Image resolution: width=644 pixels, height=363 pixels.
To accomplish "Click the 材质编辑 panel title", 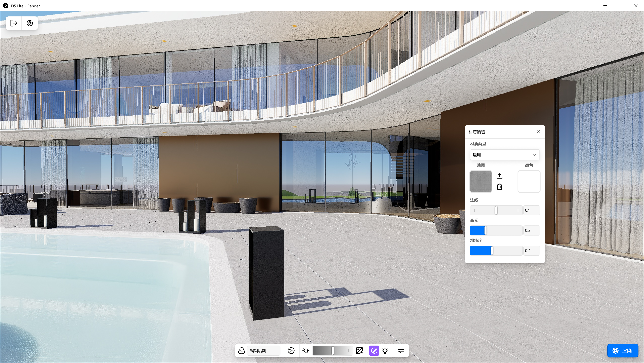I will (477, 132).
